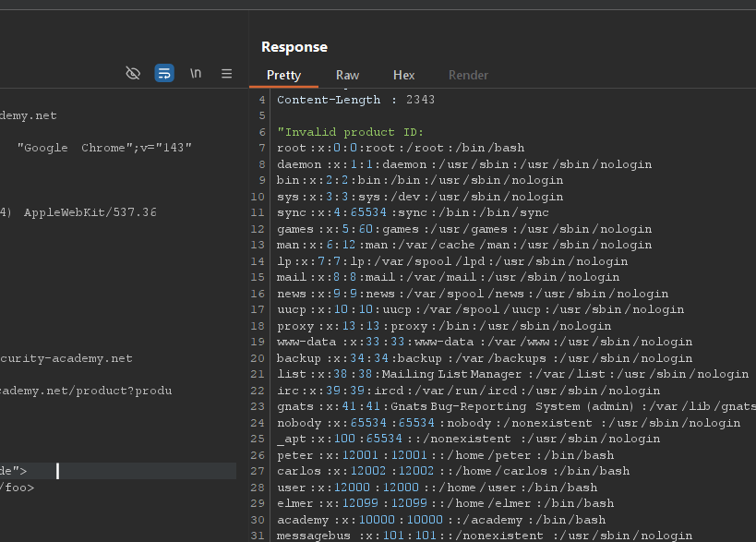Switch to the Raw response tab

[347, 75]
